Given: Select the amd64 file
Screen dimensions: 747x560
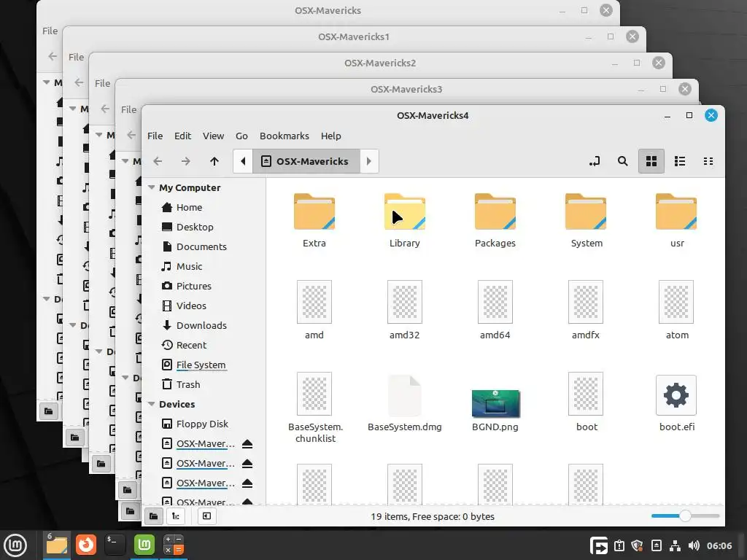Looking at the screenshot, I should tap(495, 309).
